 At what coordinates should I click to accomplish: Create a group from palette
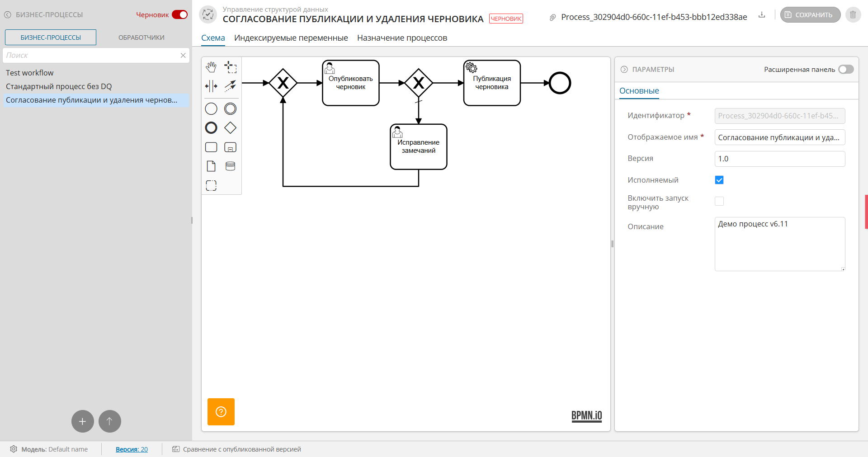[x=211, y=185]
